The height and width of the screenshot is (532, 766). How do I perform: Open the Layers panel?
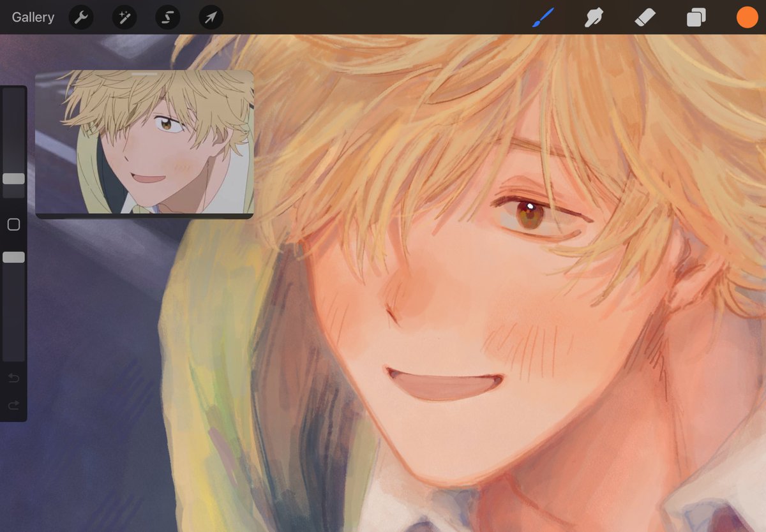pos(696,17)
